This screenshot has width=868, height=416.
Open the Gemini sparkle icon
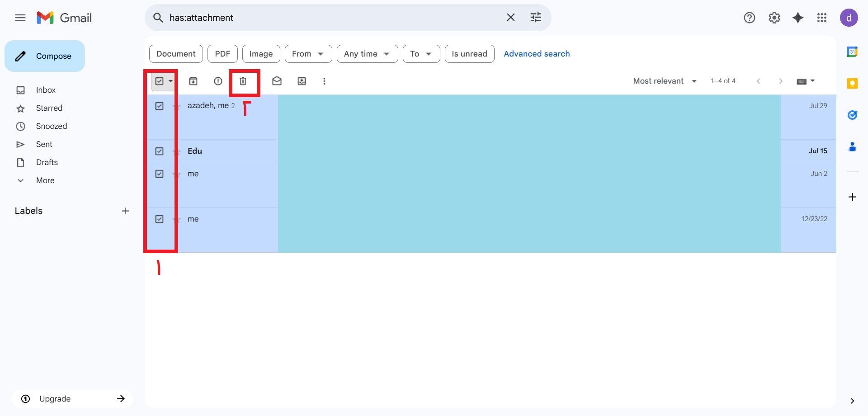798,18
